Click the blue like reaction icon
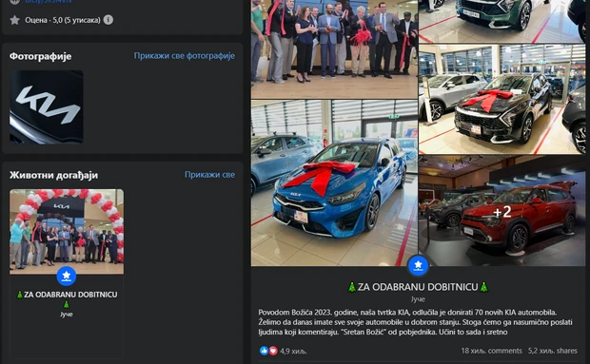This screenshot has height=364, width=590. [265, 351]
